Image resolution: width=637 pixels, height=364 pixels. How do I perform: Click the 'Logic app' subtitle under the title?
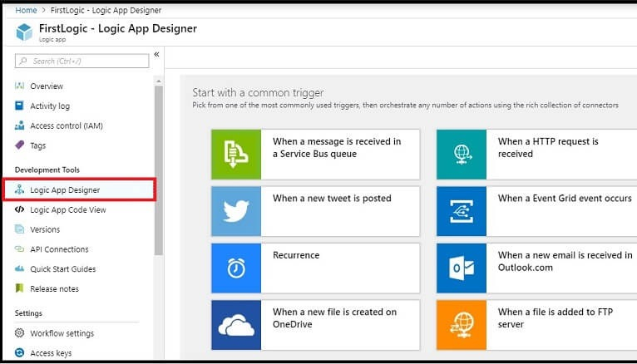(52, 39)
